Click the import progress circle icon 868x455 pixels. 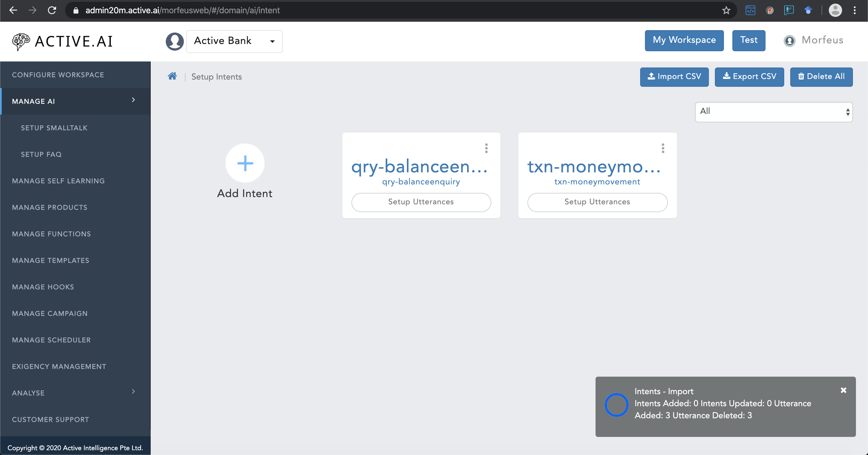(616, 405)
